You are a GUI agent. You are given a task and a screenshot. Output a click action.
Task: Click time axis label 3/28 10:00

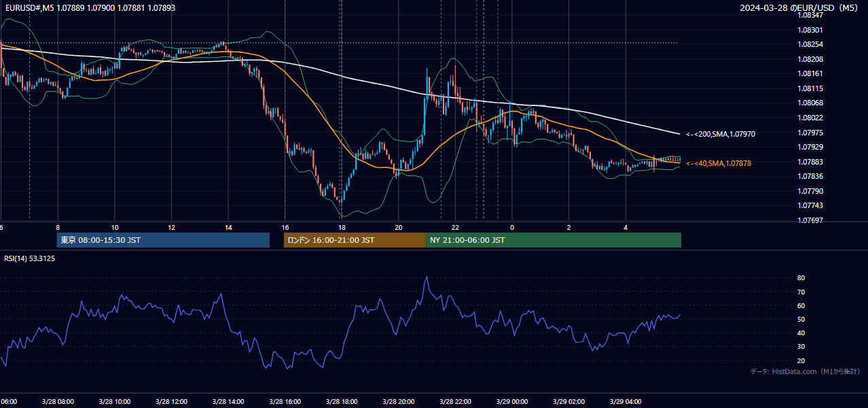(114, 401)
